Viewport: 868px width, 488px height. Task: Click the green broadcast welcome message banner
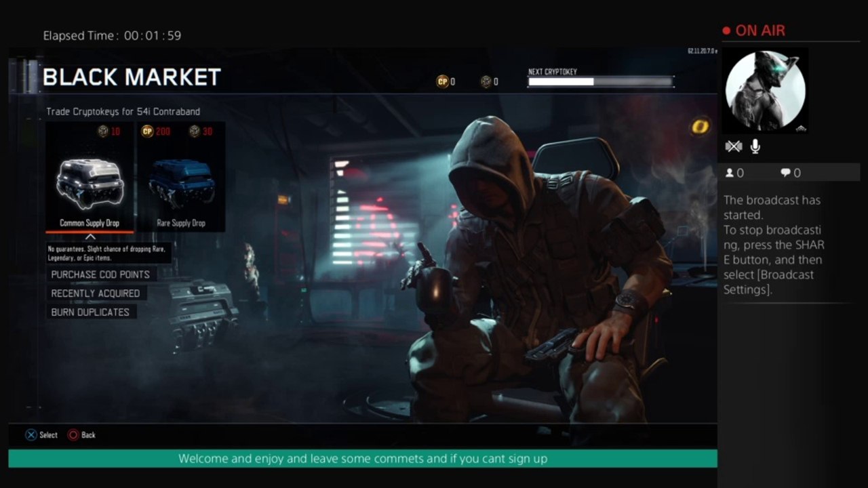click(363, 459)
